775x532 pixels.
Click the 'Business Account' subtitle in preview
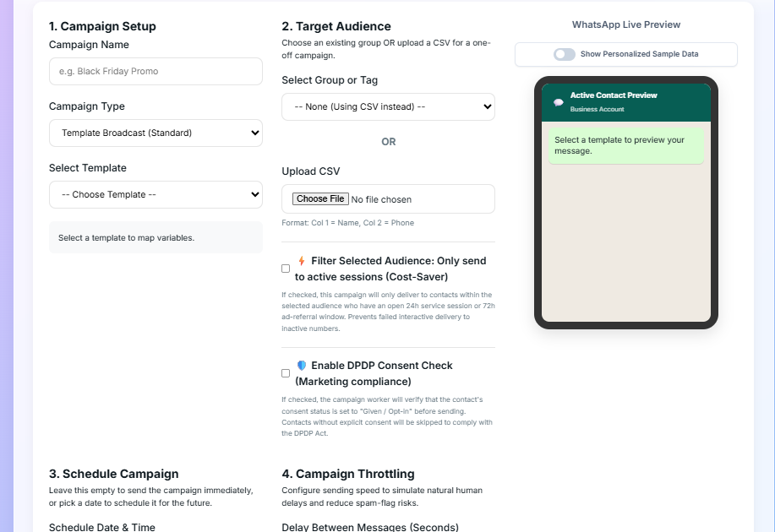(x=597, y=109)
